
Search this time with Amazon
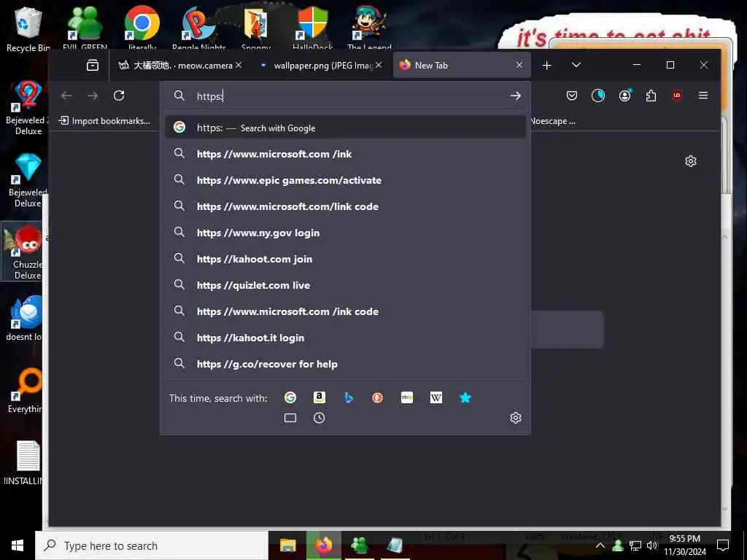pyautogui.click(x=320, y=397)
